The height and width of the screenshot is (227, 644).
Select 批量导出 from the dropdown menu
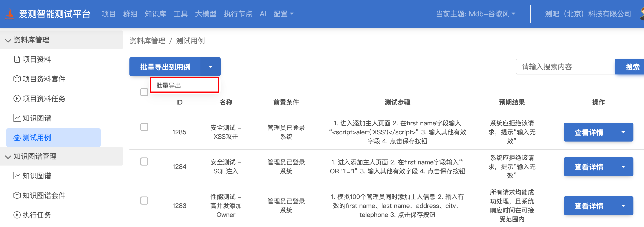(x=184, y=85)
